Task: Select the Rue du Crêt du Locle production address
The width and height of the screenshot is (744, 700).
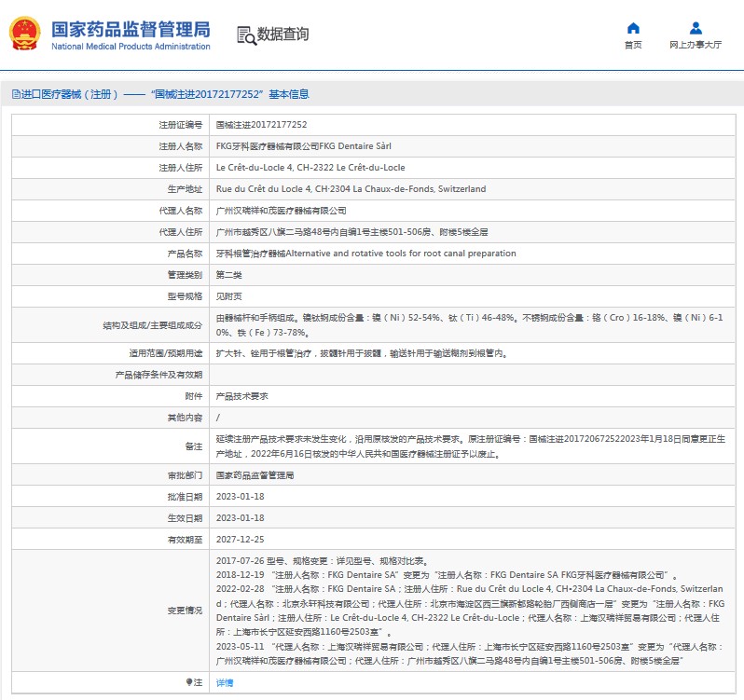Action: (351, 189)
